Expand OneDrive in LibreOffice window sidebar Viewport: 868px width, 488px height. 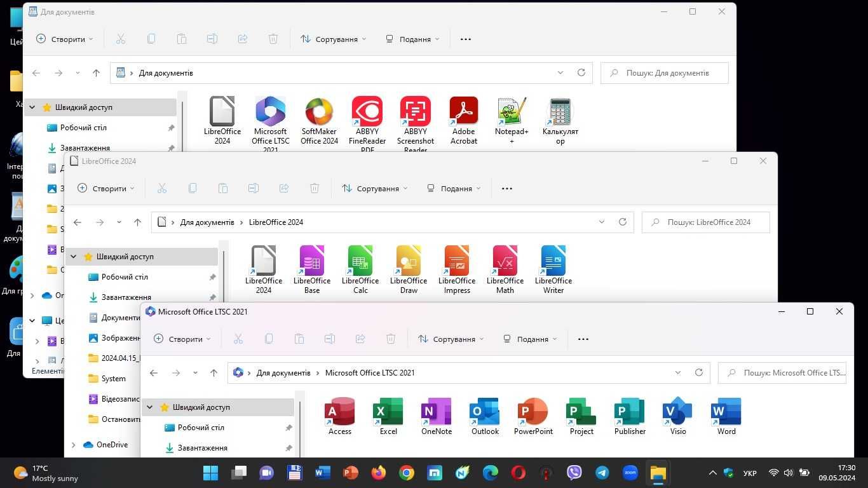pos(74,445)
